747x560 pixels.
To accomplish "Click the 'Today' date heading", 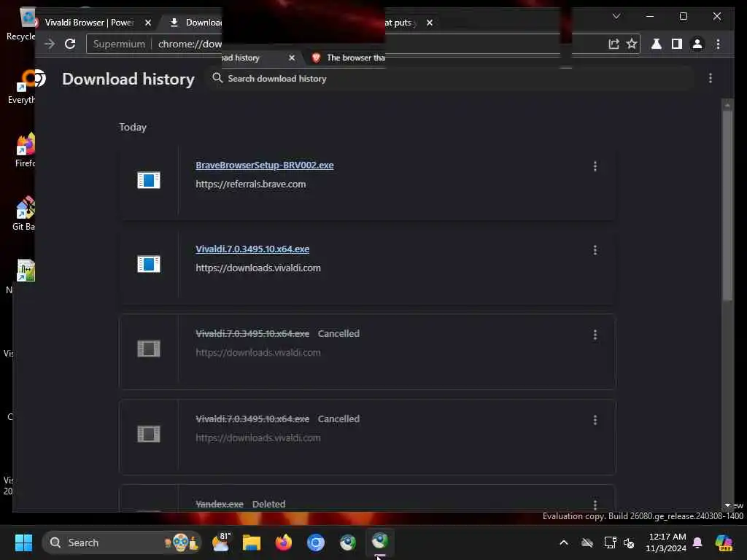I will [133, 127].
